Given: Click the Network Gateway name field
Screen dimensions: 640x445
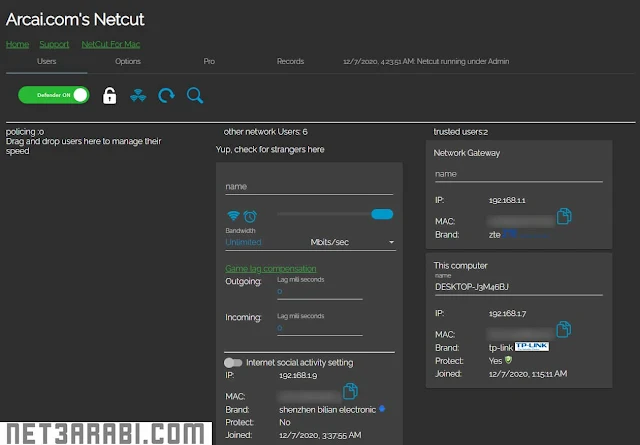Looking at the screenshot, I should [x=518, y=174].
